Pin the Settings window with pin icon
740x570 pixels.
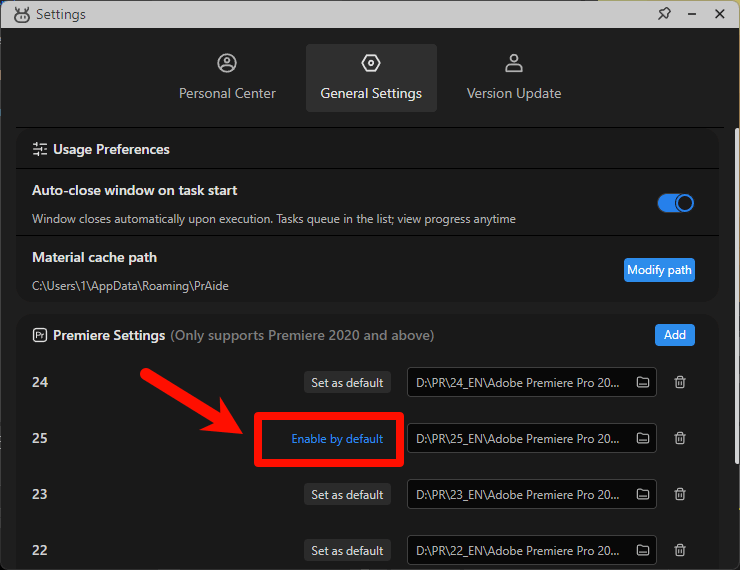tap(664, 14)
